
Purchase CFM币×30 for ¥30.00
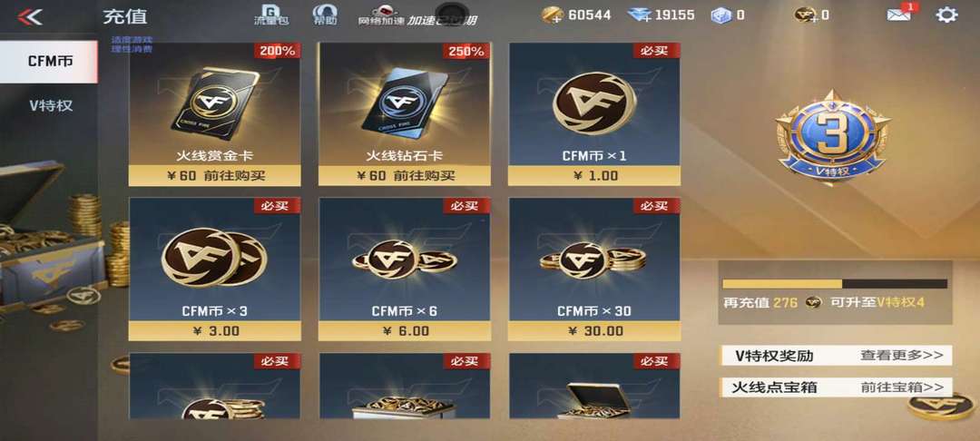click(594, 330)
